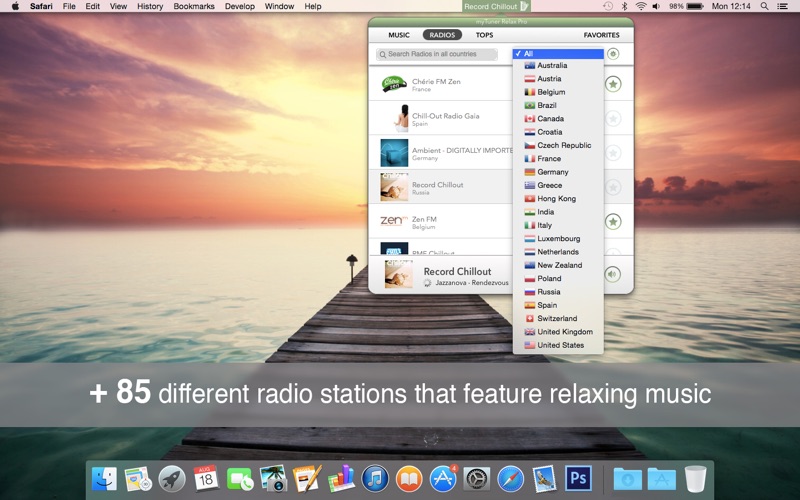Viewport: 800px width, 500px height.
Task: Pick Poland in the country menu
Action: click(558, 278)
